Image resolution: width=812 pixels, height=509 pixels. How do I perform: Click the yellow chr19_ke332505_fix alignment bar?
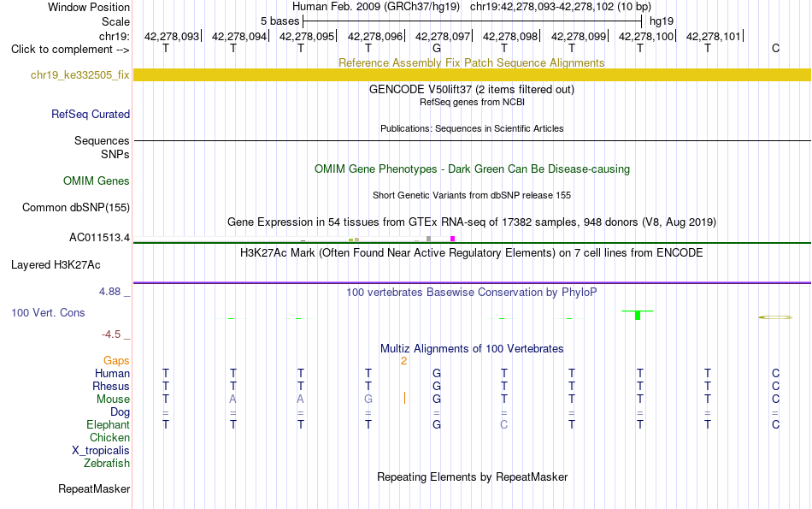(472, 74)
